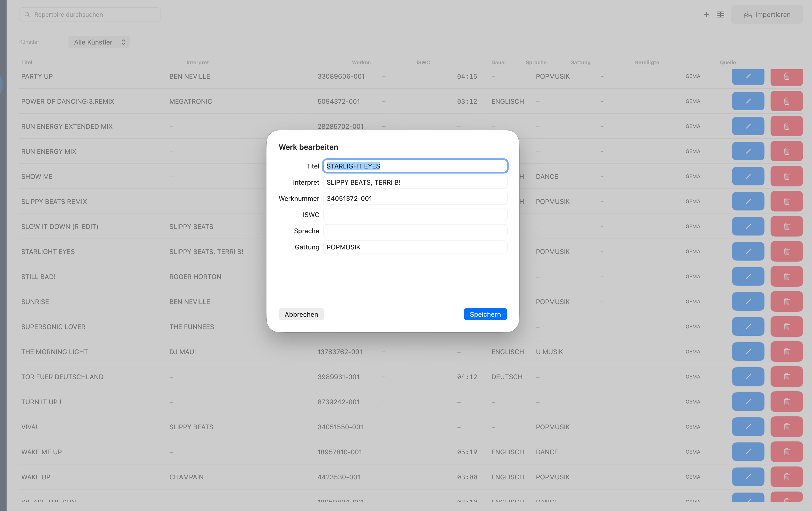Open the Alle Künstler dropdown
Image resolution: width=812 pixels, height=511 pixels.
click(99, 42)
